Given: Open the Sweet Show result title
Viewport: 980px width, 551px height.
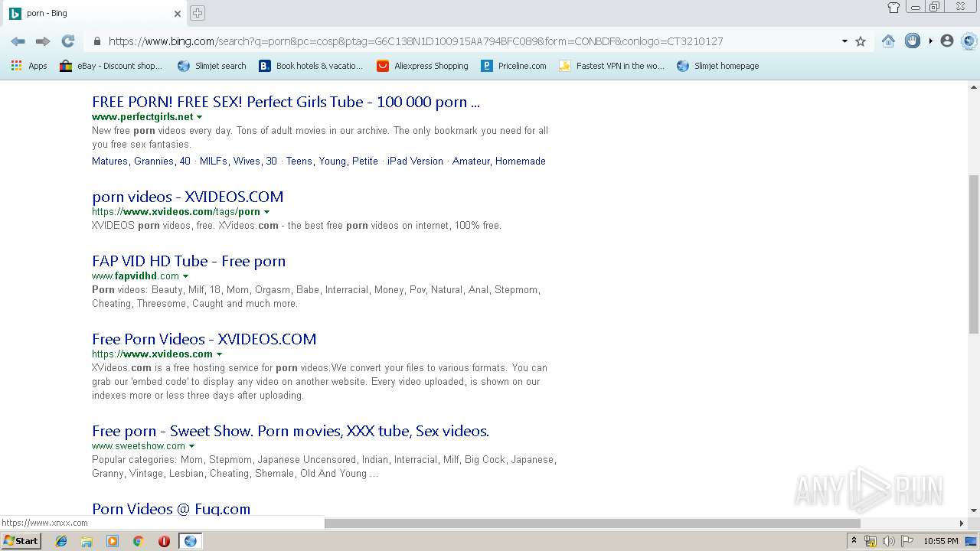Looking at the screenshot, I should (x=290, y=431).
